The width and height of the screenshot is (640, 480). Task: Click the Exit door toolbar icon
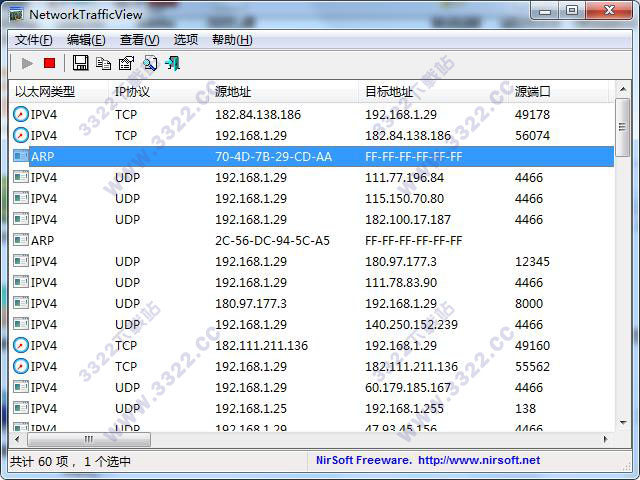(172, 63)
